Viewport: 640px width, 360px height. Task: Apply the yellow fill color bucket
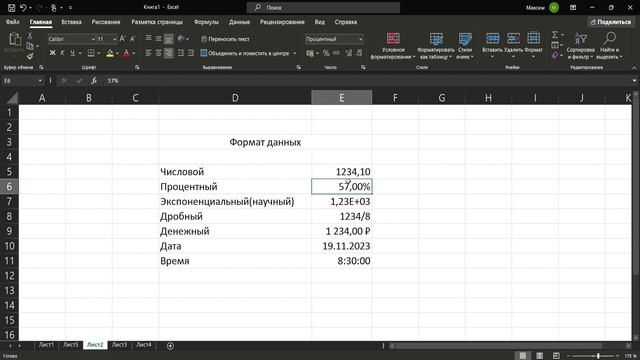[x=110, y=53]
